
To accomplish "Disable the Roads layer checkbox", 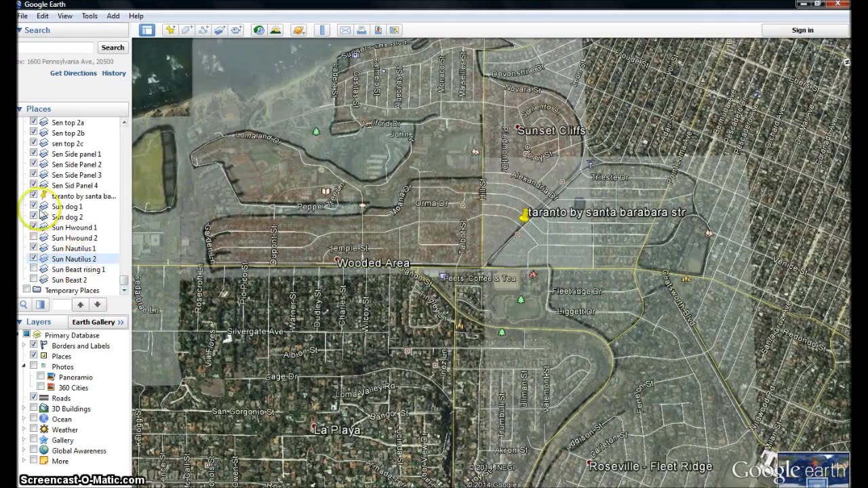I will (33, 398).
